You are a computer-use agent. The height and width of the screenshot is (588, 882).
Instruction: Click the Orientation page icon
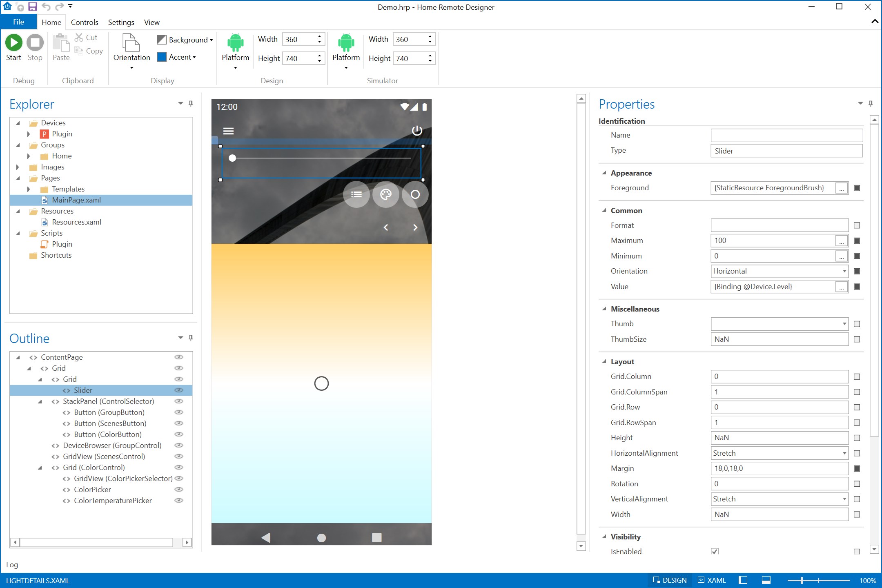pos(131,42)
